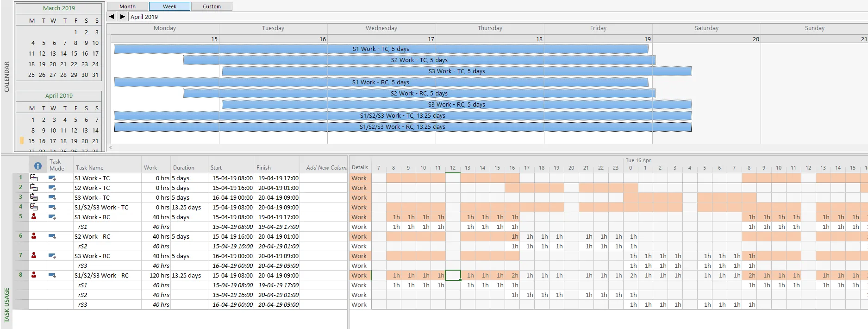868x329 pixels.
Task: Select the S3 Work - TC calendar bar
Action: click(x=457, y=71)
